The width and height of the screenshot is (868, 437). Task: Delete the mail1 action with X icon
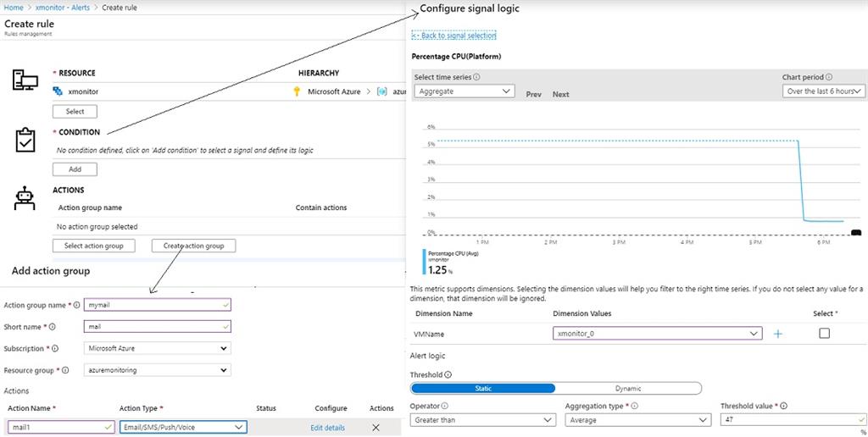coord(376,428)
